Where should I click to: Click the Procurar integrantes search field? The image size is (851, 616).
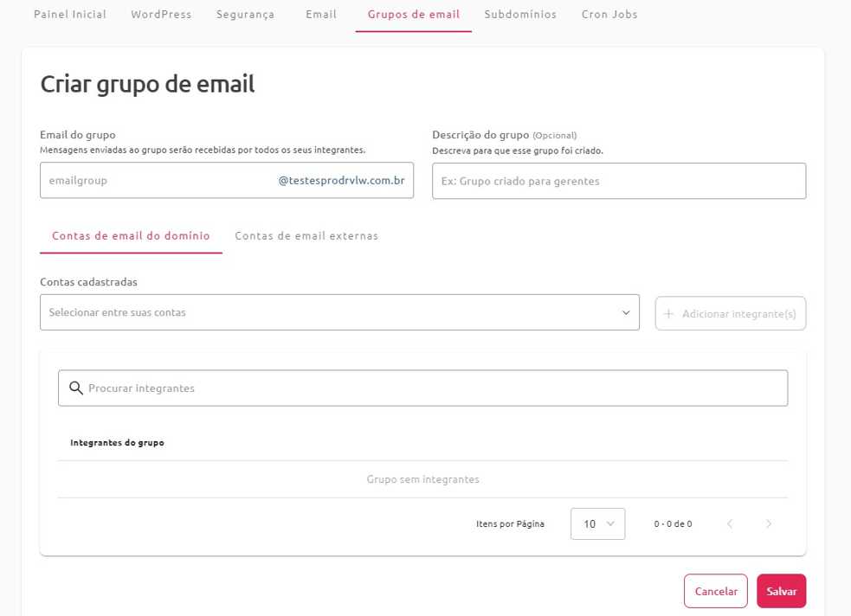tap(422, 388)
